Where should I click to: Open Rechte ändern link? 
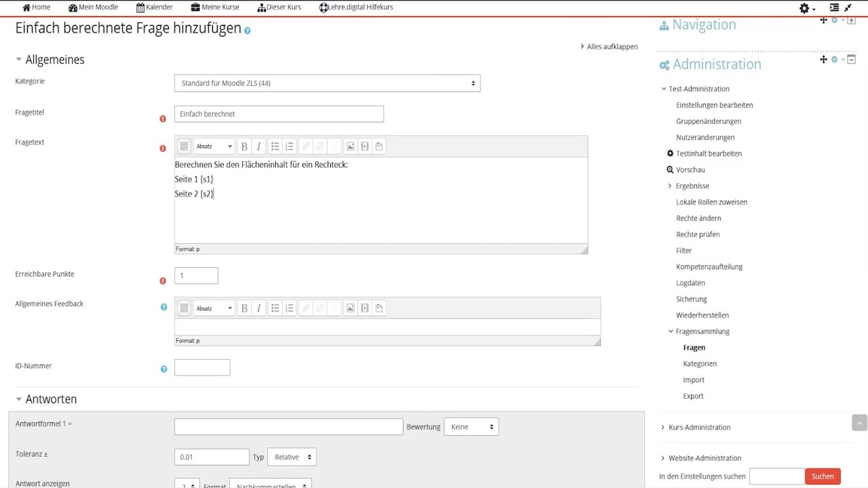[x=698, y=218]
